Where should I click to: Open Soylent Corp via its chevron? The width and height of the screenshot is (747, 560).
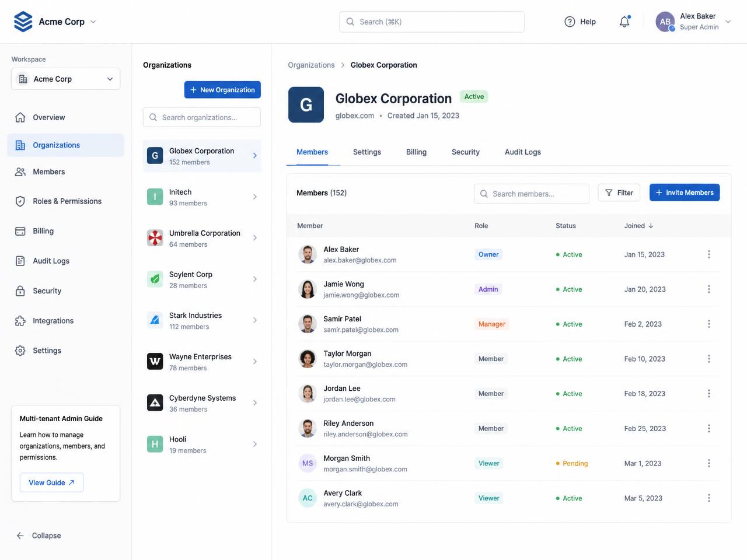(x=255, y=279)
